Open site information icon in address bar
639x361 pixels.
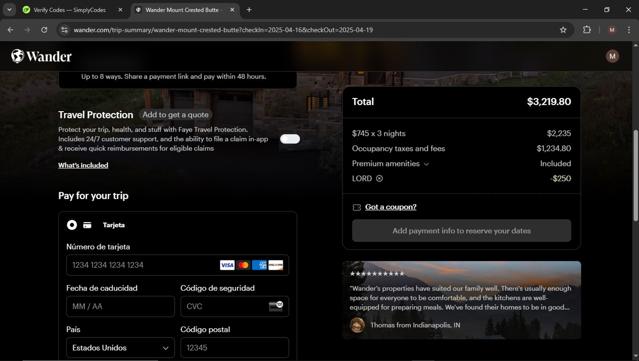(64, 30)
